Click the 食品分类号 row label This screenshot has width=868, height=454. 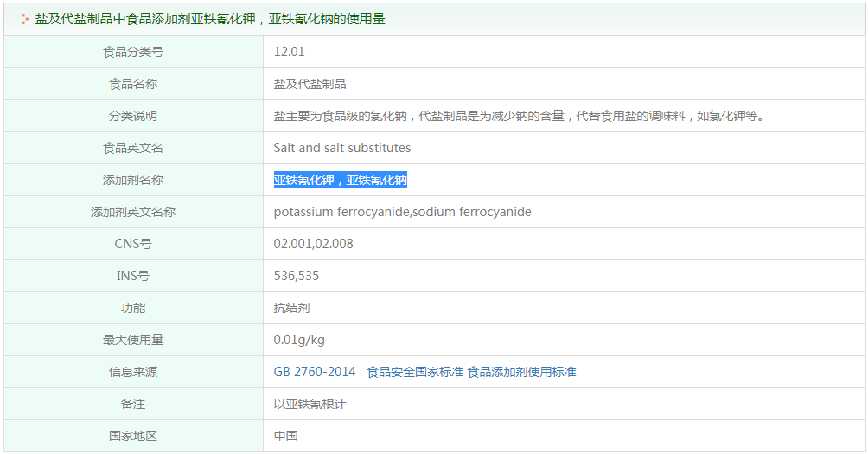tap(133, 52)
